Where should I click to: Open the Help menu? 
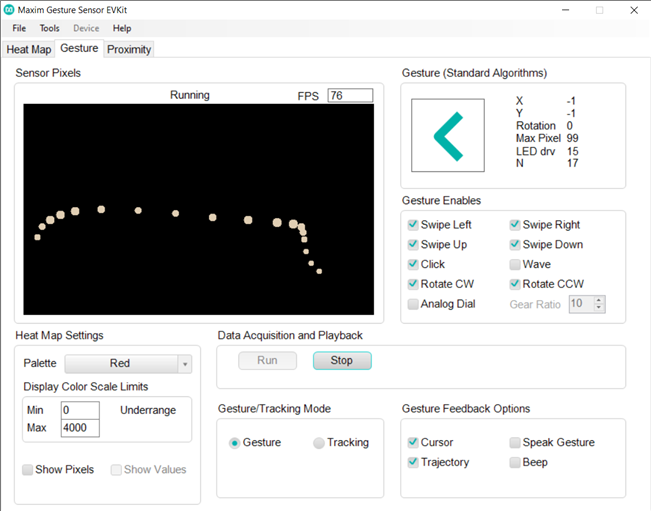pos(122,28)
